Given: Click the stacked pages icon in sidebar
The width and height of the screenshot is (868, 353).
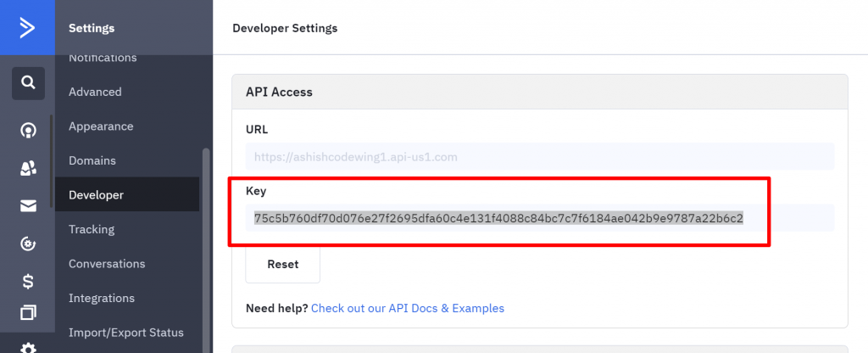Looking at the screenshot, I should point(28,313).
